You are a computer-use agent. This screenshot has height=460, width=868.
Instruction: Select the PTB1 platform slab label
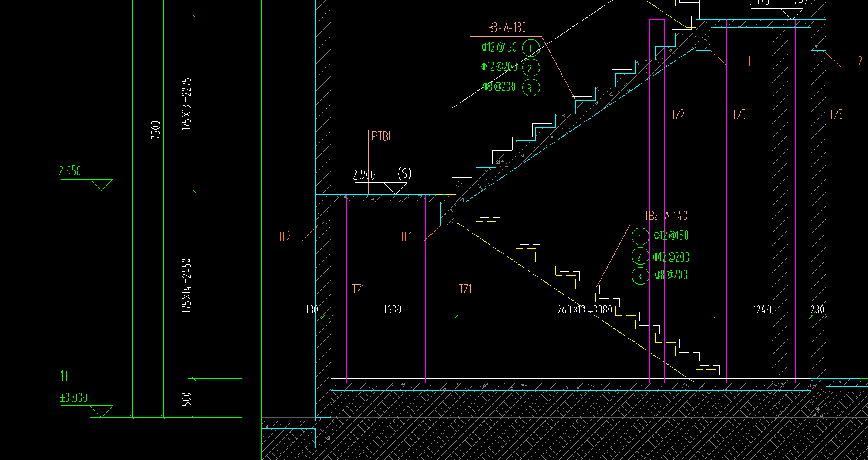tap(381, 137)
